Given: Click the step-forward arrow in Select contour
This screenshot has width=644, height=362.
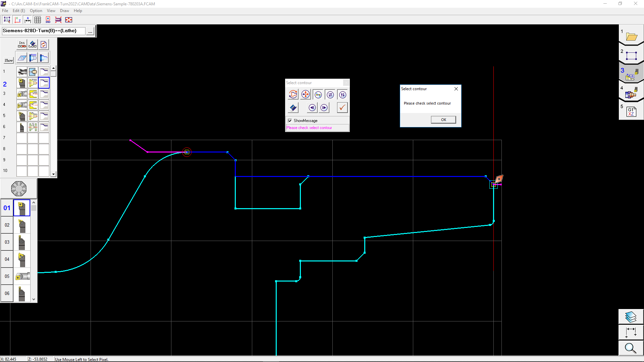Looking at the screenshot, I should (324, 108).
